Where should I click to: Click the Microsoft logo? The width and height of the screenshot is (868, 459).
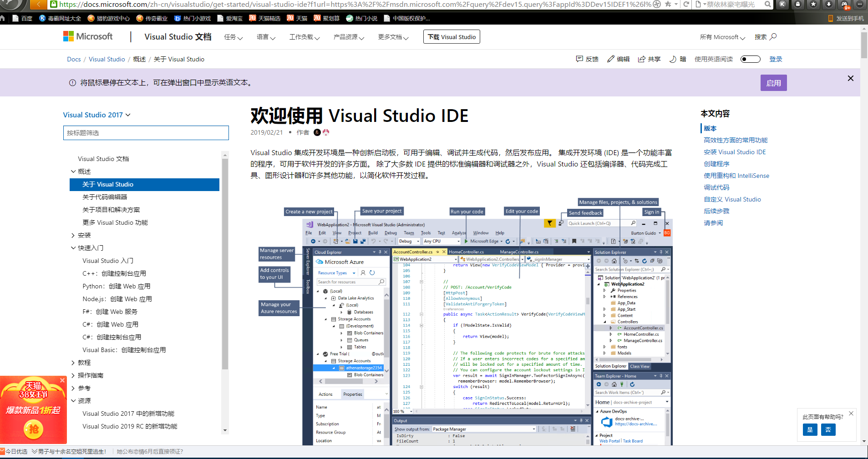click(88, 36)
